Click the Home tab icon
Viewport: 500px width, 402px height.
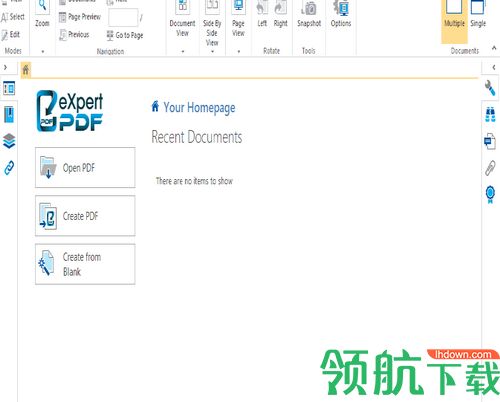[26, 70]
